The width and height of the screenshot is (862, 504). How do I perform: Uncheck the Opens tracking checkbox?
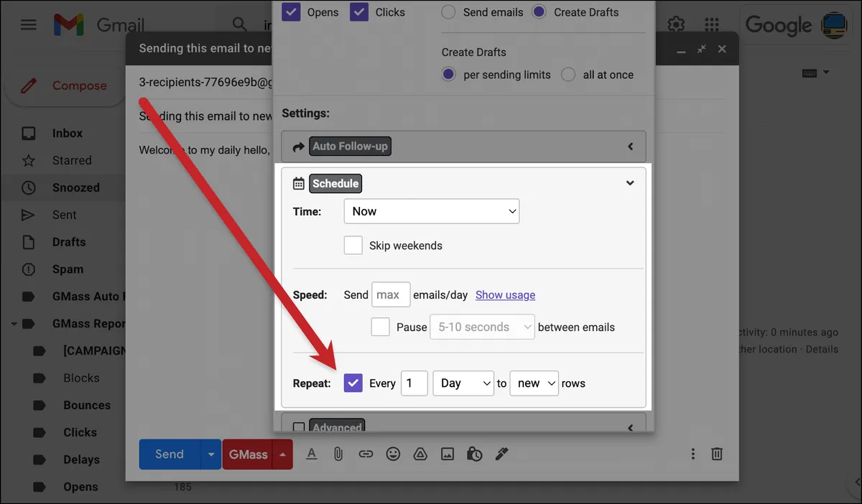click(x=292, y=12)
